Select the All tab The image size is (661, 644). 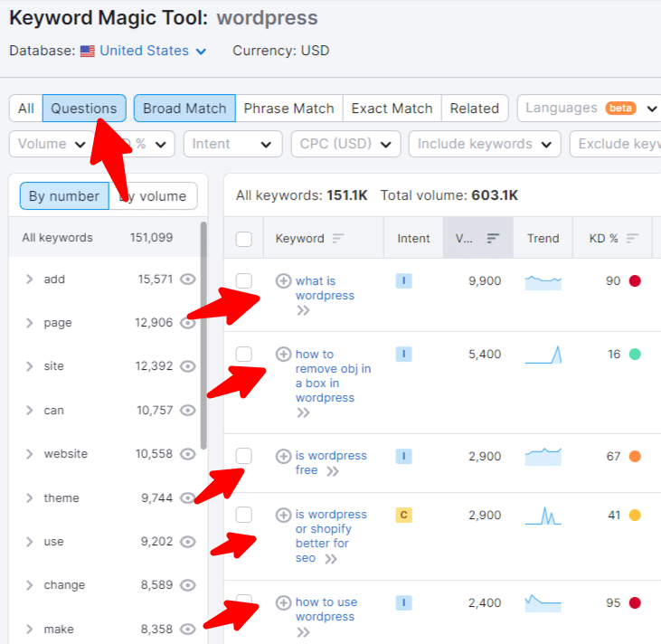(x=26, y=109)
